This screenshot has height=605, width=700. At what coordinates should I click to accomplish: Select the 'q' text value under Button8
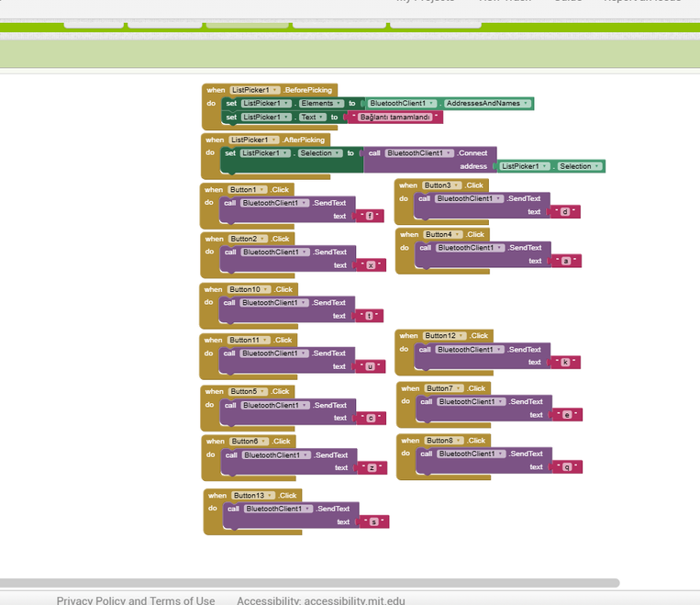point(567,467)
